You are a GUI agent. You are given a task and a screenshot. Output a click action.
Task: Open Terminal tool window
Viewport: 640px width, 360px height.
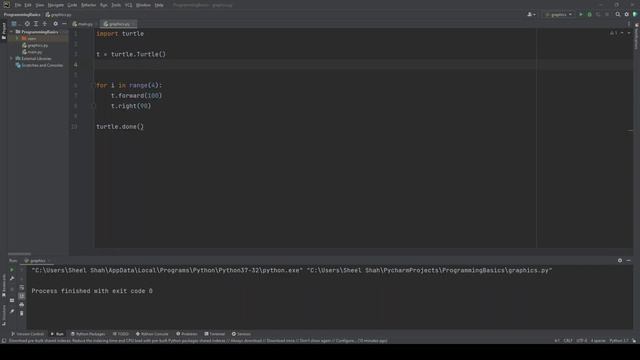tap(215, 334)
